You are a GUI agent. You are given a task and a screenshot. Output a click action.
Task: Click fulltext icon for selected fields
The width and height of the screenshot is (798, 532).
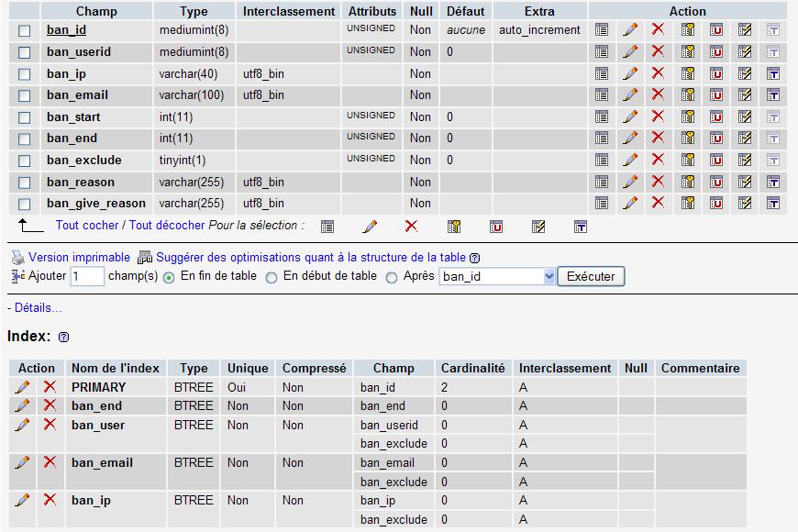tap(581, 227)
